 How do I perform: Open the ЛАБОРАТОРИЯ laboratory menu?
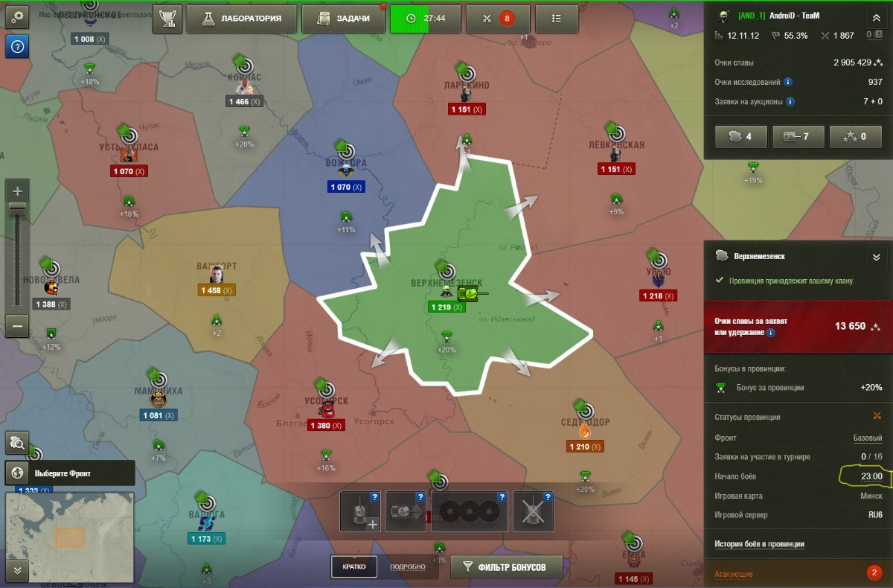click(241, 19)
